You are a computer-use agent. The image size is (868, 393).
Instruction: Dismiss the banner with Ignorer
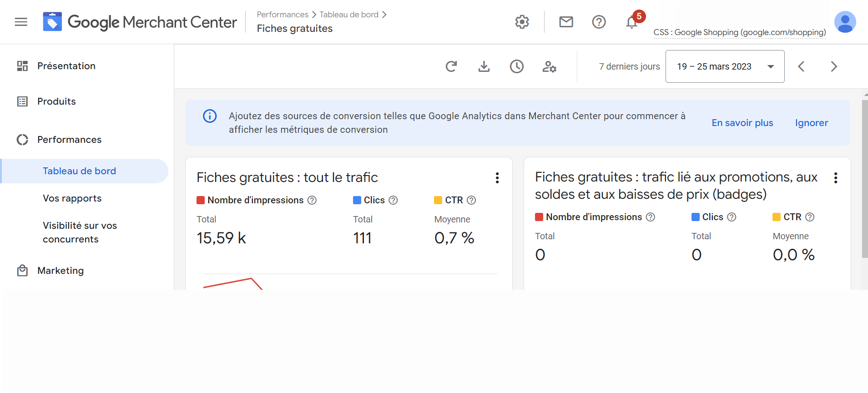tap(812, 123)
